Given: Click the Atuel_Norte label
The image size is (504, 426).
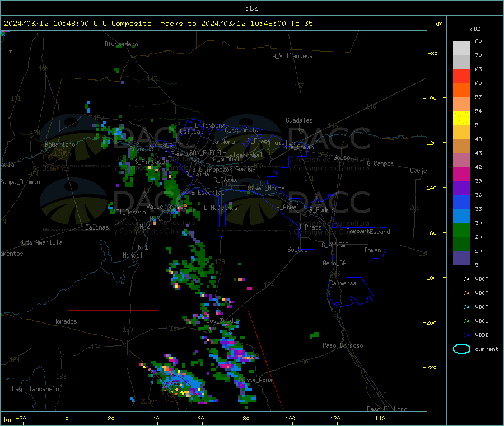Looking at the screenshot, I should tap(266, 188).
